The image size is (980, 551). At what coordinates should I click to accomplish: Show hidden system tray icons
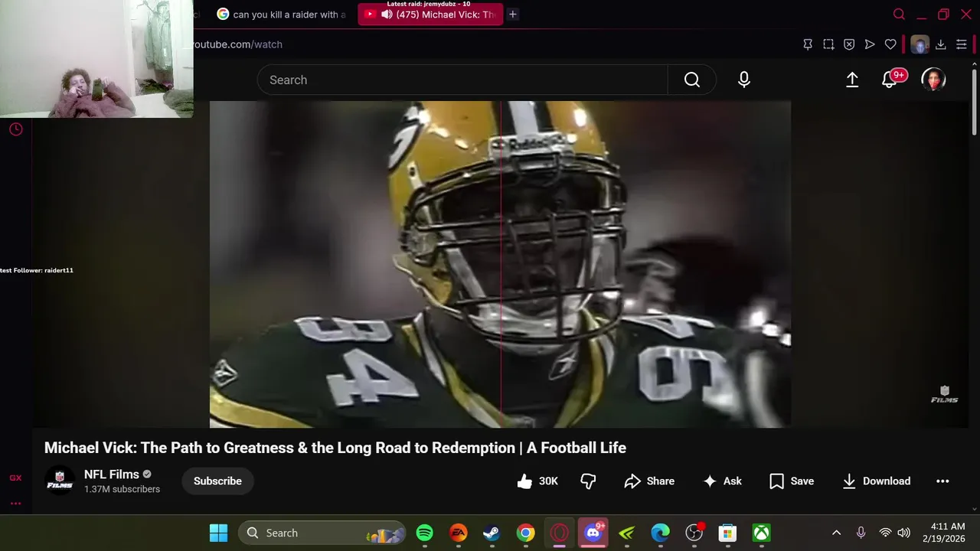point(836,533)
